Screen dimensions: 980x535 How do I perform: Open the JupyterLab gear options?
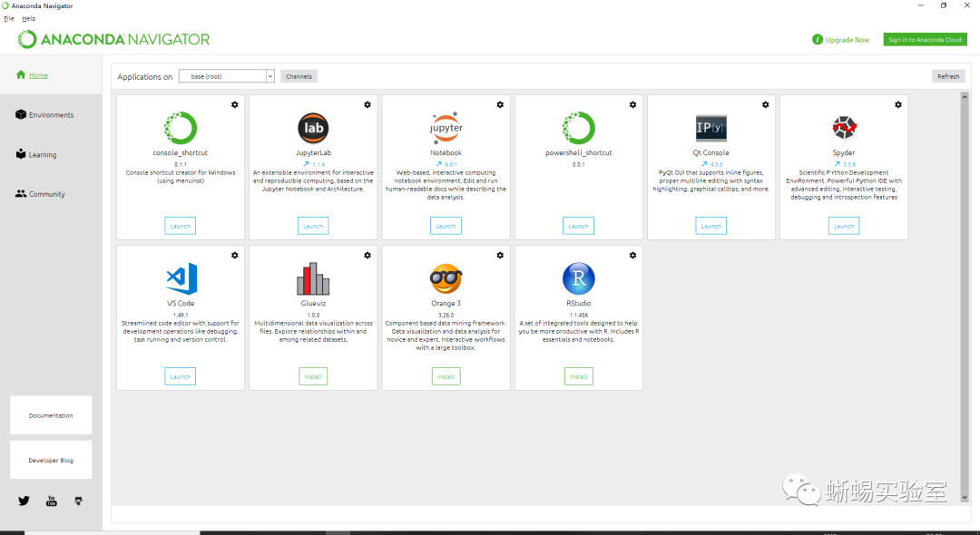pyautogui.click(x=367, y=105)
